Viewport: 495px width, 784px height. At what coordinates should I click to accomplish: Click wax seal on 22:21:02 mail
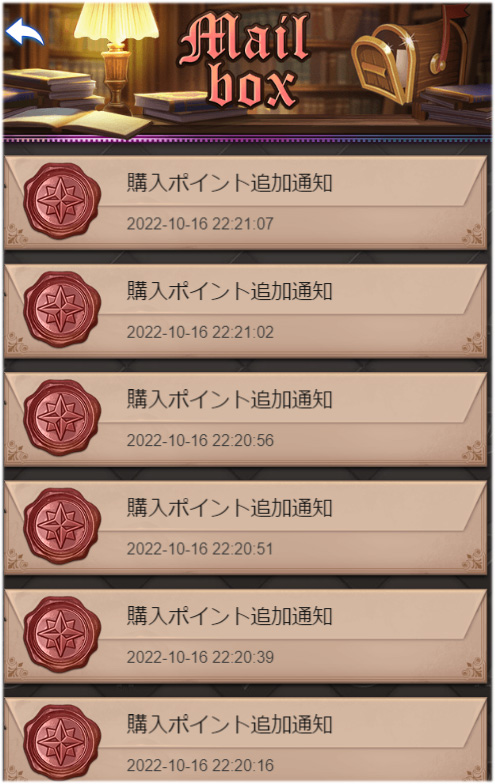pos(62,310)
